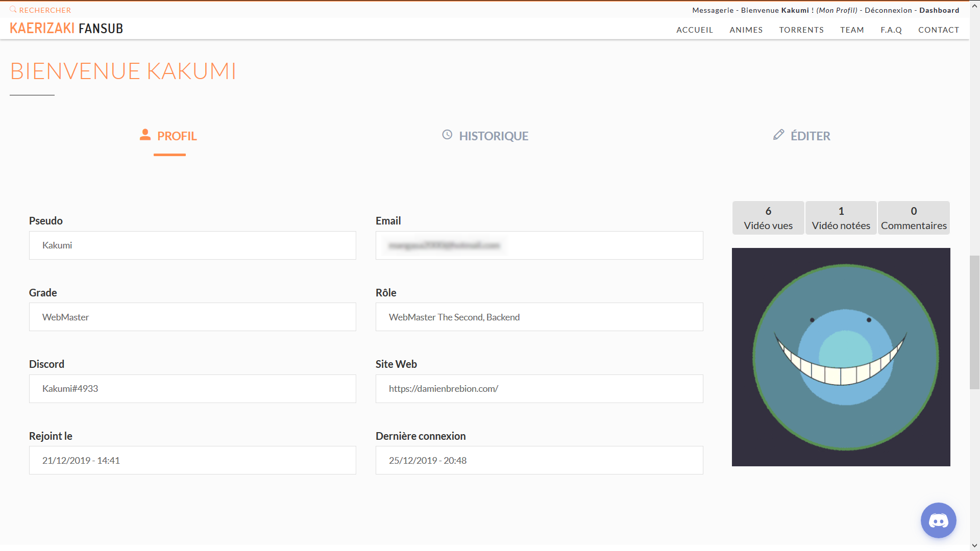Click the Éditer pencil icon
The width and height of the screenshot is (980, 551).
tap(778, 135)
